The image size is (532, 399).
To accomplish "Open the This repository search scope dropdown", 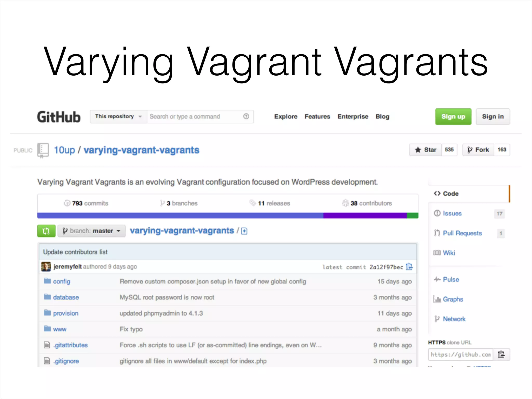I will (118, 116).
